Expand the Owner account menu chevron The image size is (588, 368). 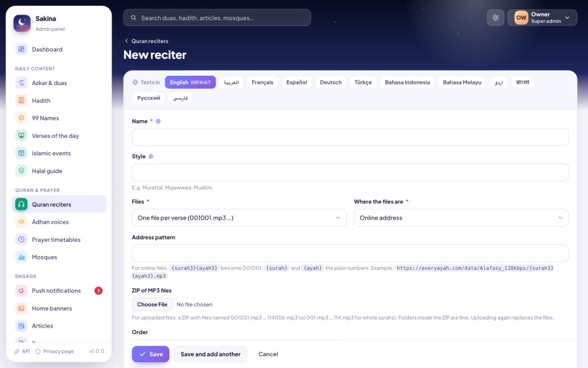pos(567,18)
